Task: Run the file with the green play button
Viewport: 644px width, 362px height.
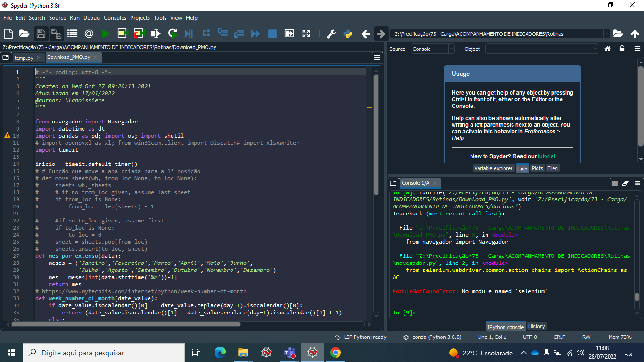Action: (x=106, y=33)
